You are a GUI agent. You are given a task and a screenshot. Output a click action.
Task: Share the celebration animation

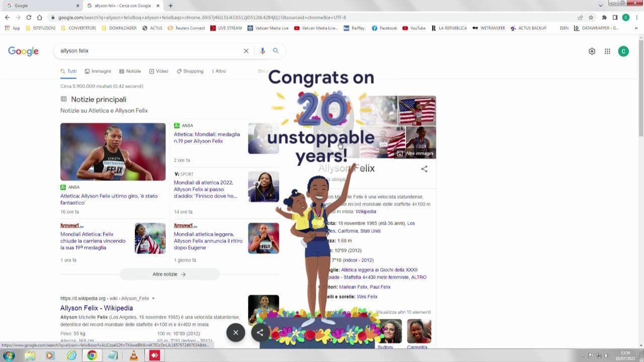coord(260,332)
